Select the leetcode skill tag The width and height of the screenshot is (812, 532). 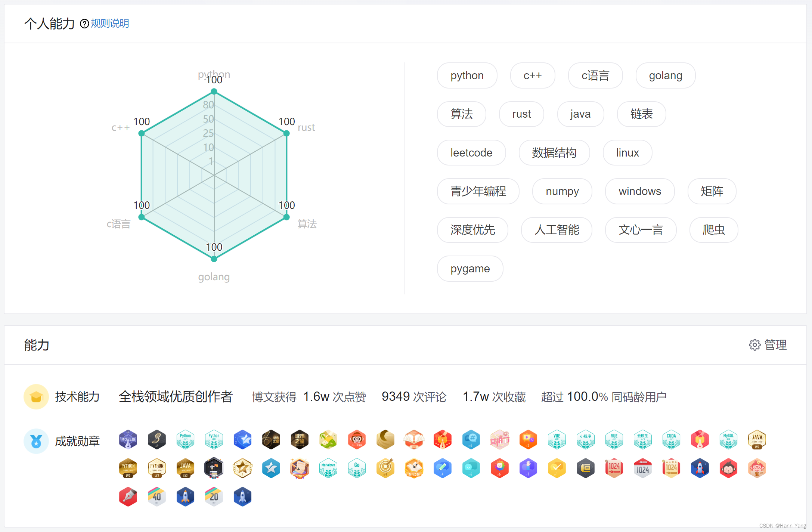(471, 153)
